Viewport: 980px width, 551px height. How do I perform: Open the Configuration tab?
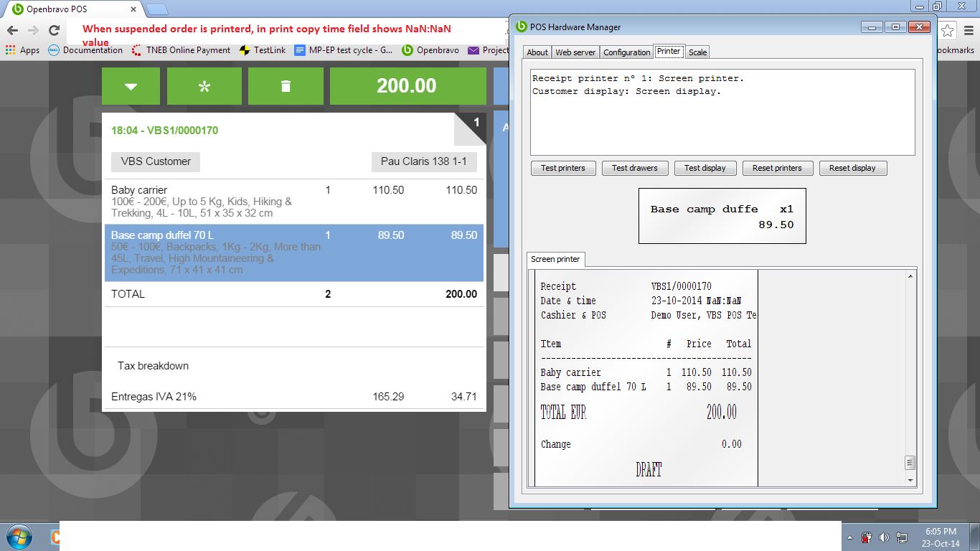[626, 52]
